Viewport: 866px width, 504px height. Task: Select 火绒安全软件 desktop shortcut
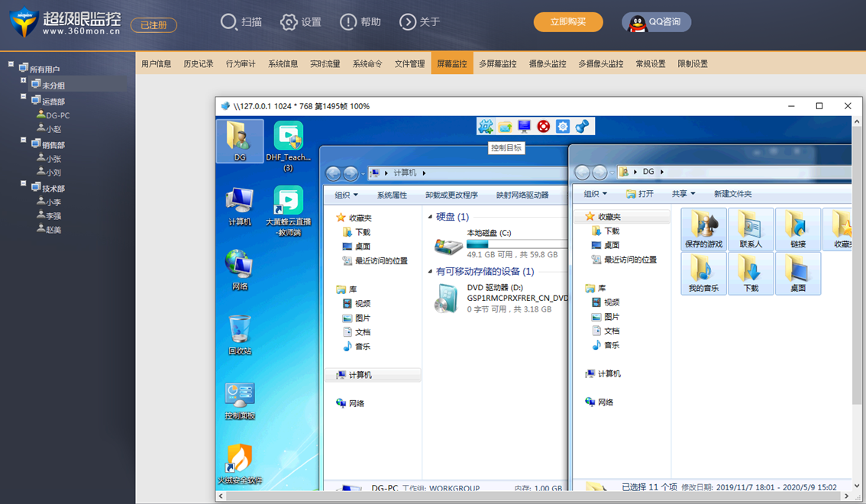tap(240, 464)
